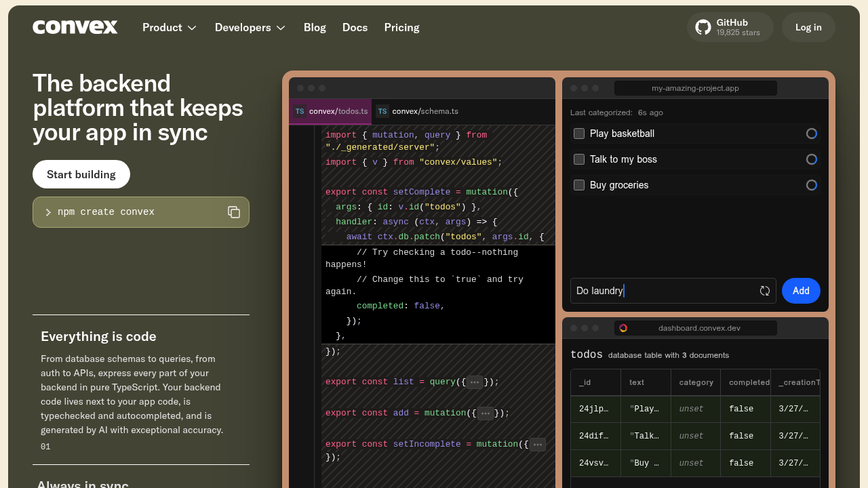Copy the npm create convex command
This screenshot has width=868, height=488.
coord(234,212)
